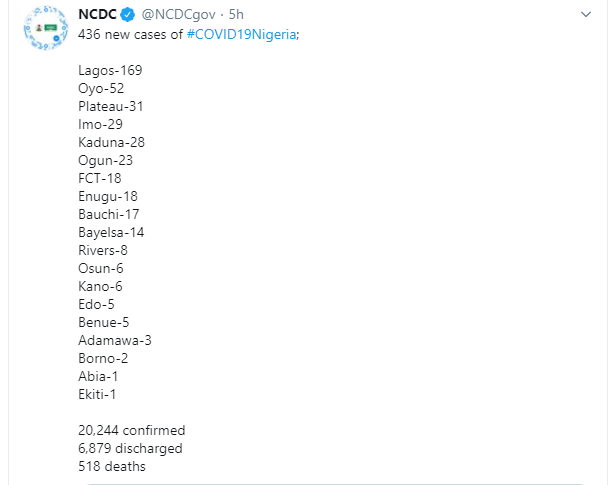Click the '6,879 discharged' text
The image size is (609, 485).
click(x=130, y=448)
